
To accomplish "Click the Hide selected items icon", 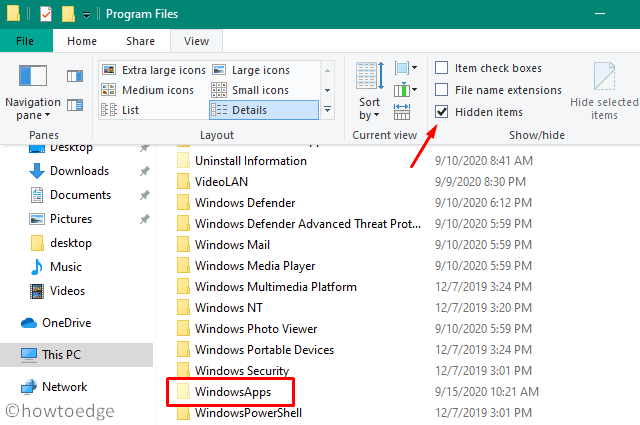I will point(604,78).
